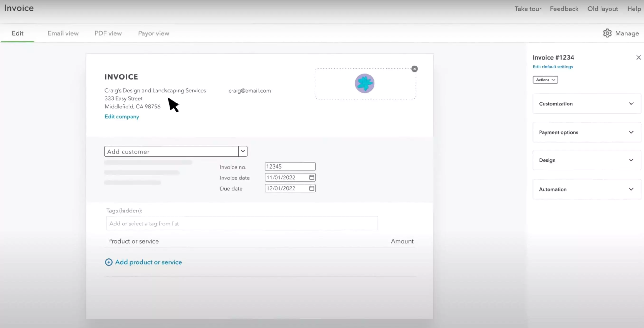Open the Invoice date calendar picker
Image resolution: width=644 pixels, height=328 pixels.
[312, 177]
